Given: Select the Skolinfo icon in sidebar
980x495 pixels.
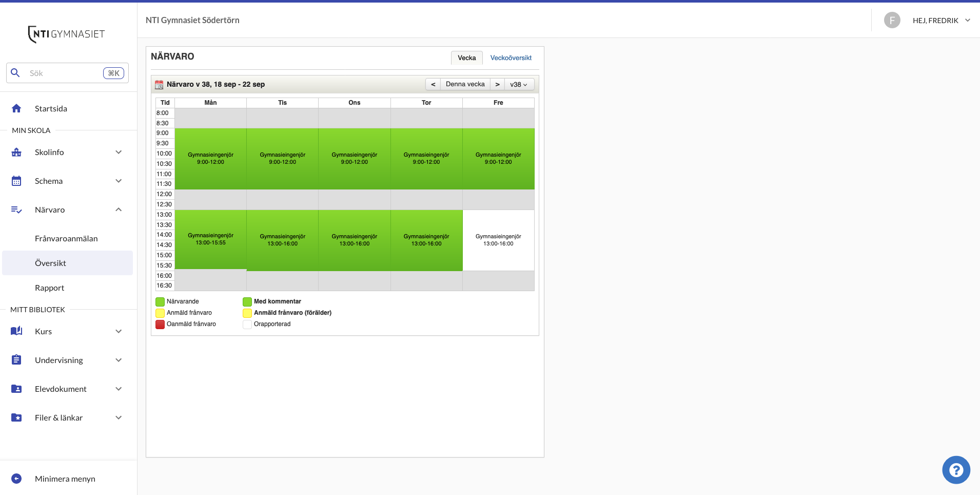Looking at the screenshot, I should point(16,152).
